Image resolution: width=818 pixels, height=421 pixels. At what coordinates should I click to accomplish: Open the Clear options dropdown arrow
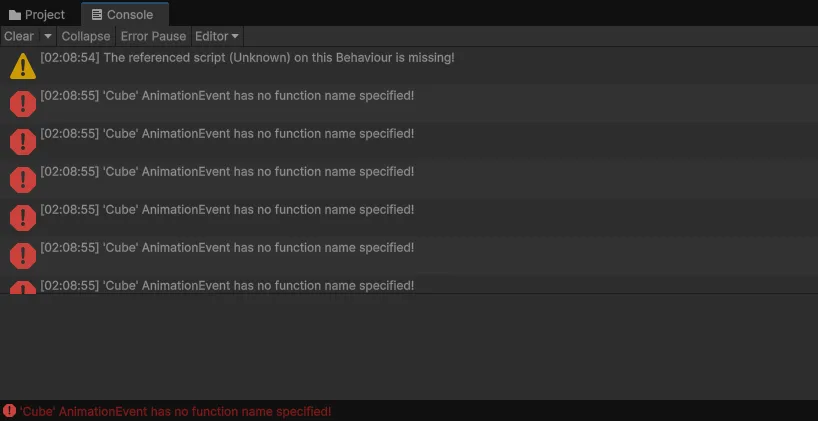point(48,36)
